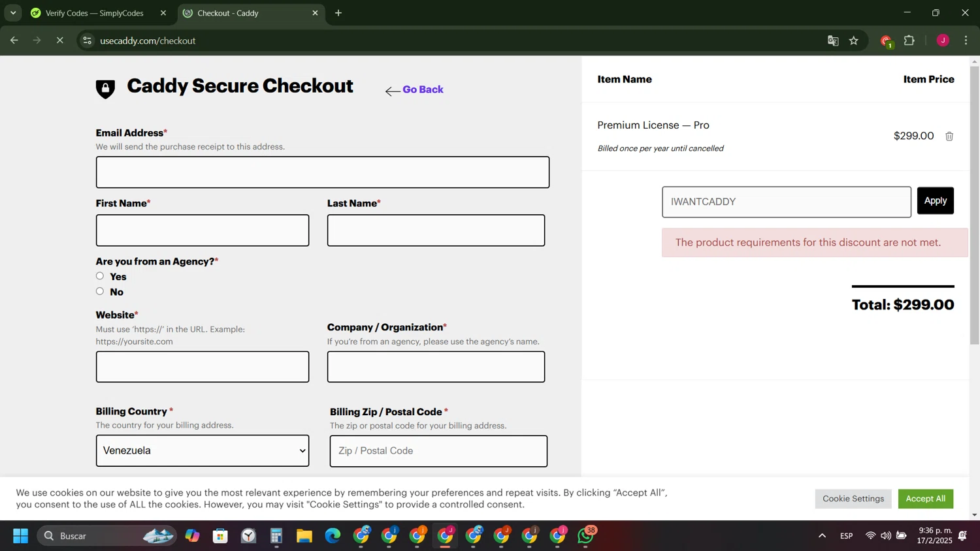980x551 pixels.
Task: Click the Total: $299.00 text
Action: coord(902,305)
